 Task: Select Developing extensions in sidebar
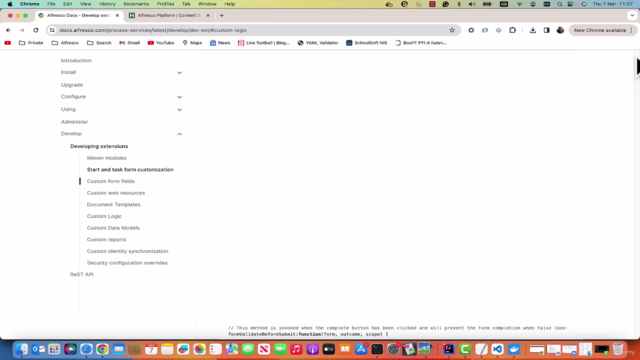tap(99, 146)
